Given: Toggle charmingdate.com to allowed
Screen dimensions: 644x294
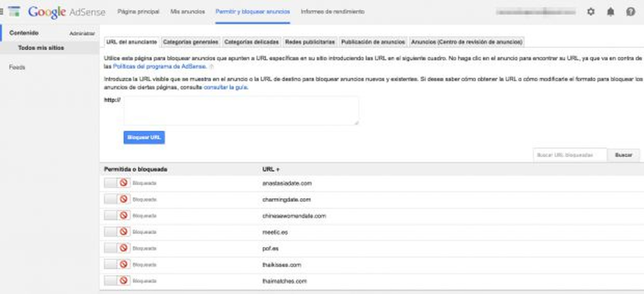Looking at the screenshot, I should [111, 199].
